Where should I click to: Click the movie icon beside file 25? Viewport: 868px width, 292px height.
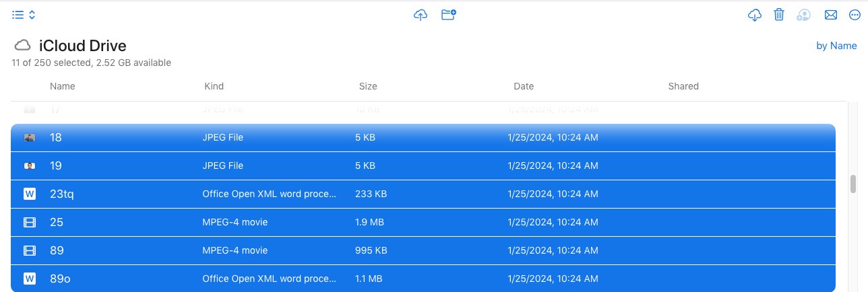30,222
